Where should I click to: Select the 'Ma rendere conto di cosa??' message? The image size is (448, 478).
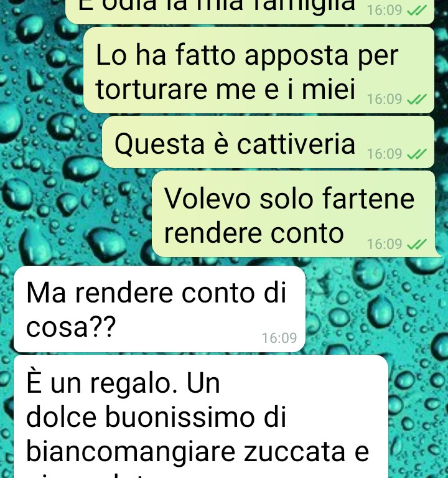(x=159, y=309)
